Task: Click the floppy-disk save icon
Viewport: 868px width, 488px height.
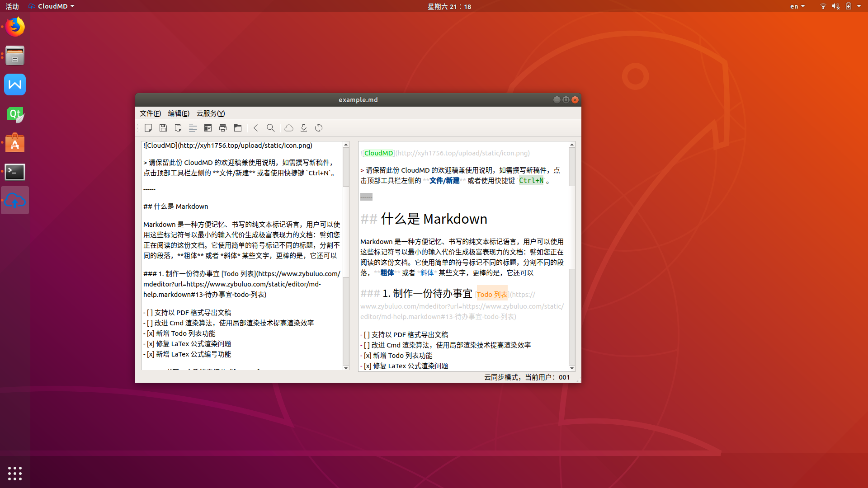Action: pyautogui.click(x=163, y=128)
